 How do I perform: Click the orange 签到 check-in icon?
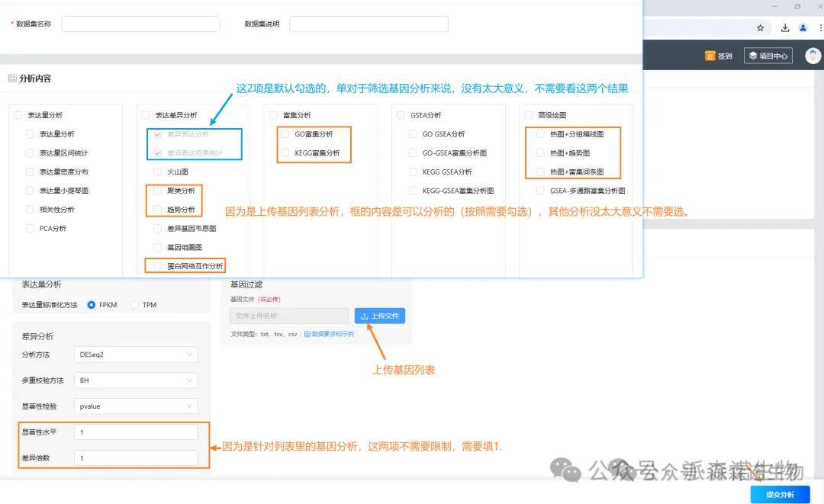pyautogui.click(x=710, y=56)
